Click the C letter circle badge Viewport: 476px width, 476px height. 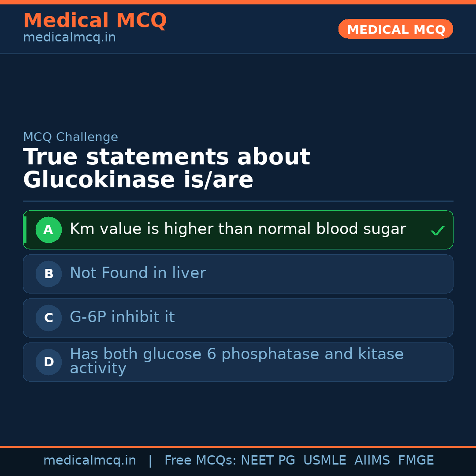pyautogui.click(x=48, y=318)
